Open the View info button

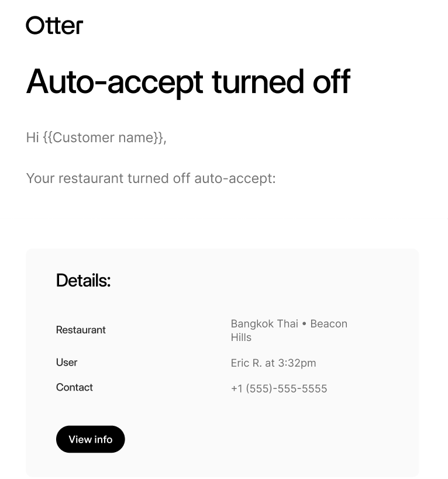[91, 439]
